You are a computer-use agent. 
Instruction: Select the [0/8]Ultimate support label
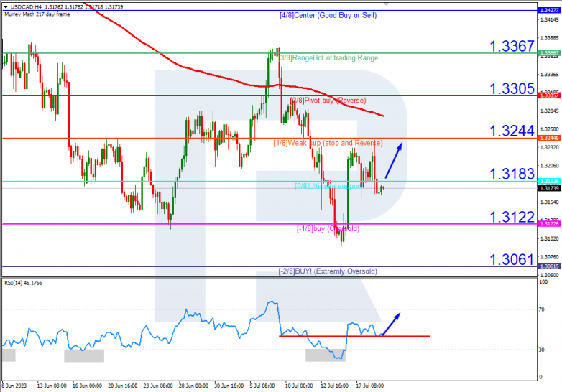pos(328,186)
